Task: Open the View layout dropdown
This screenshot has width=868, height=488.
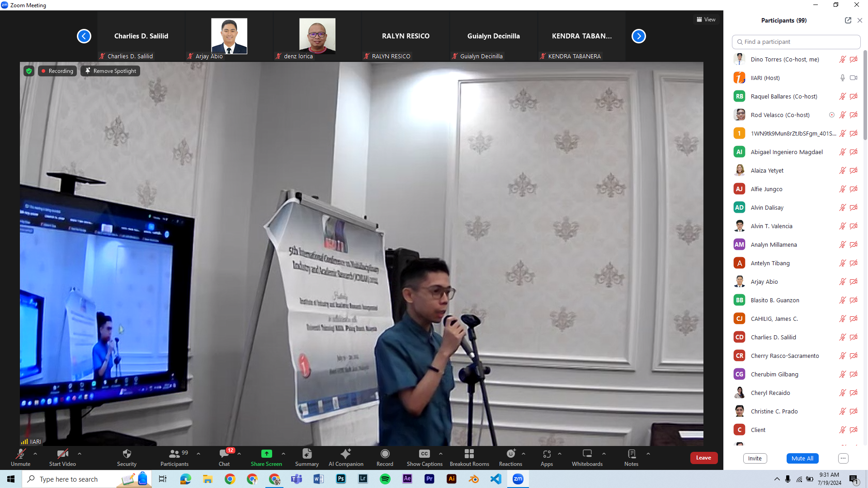Action: coord(706,19)
